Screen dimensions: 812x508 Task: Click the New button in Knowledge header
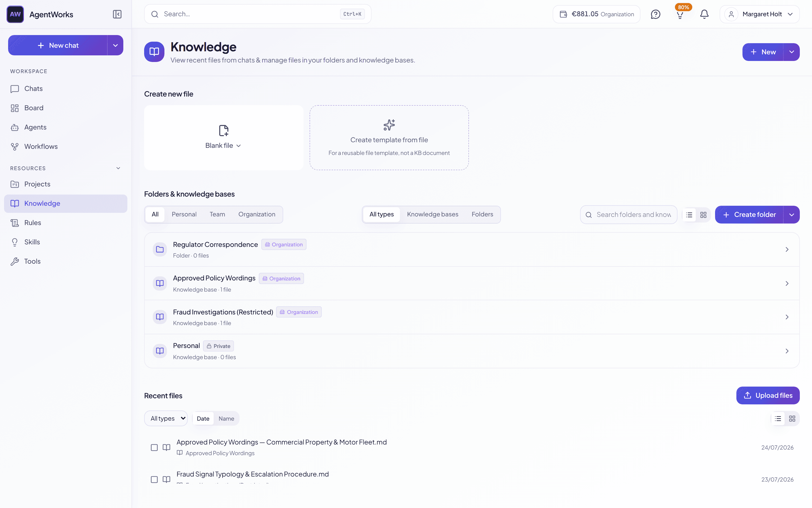(763, 52)
